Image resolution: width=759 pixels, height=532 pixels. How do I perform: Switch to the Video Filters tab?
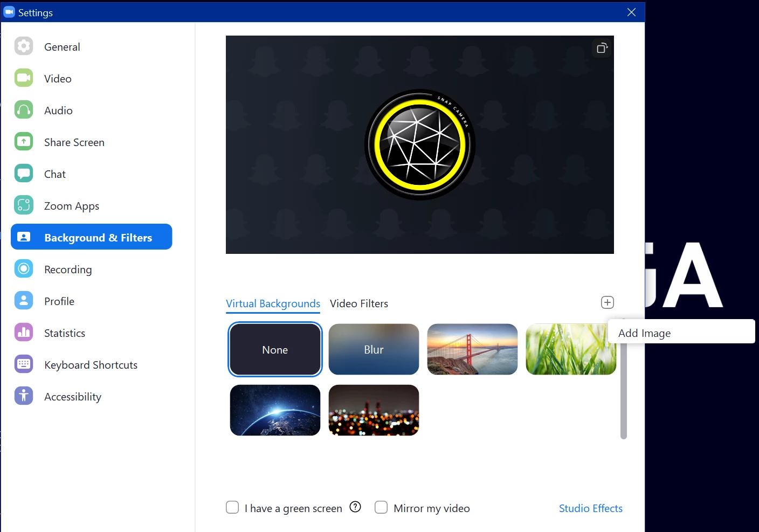pos(359,303)
